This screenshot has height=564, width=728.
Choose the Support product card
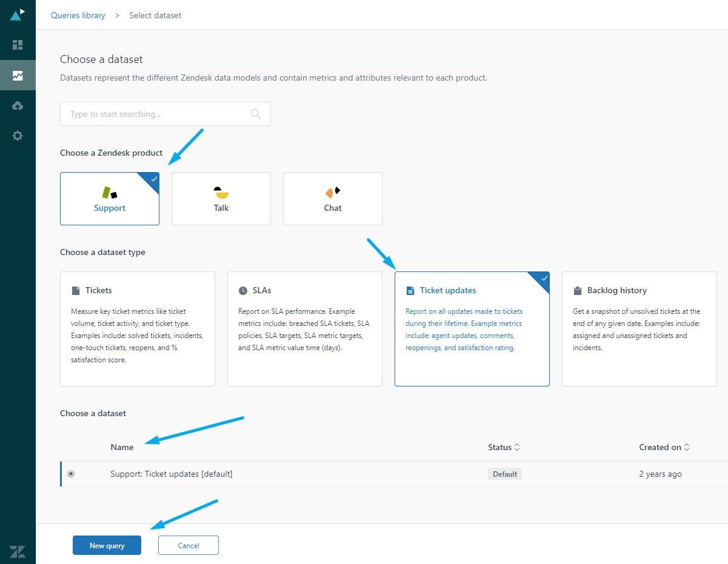pyautogui.click(x=110, y=199)
